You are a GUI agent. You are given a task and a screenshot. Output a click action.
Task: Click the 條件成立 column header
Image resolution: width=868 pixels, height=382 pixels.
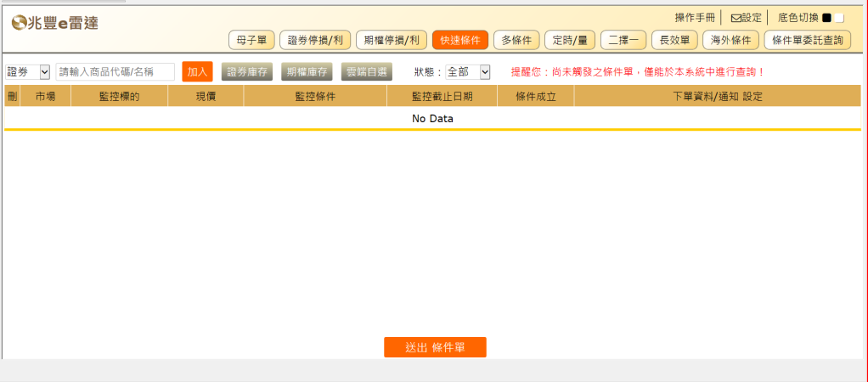[x=536, y=96]
